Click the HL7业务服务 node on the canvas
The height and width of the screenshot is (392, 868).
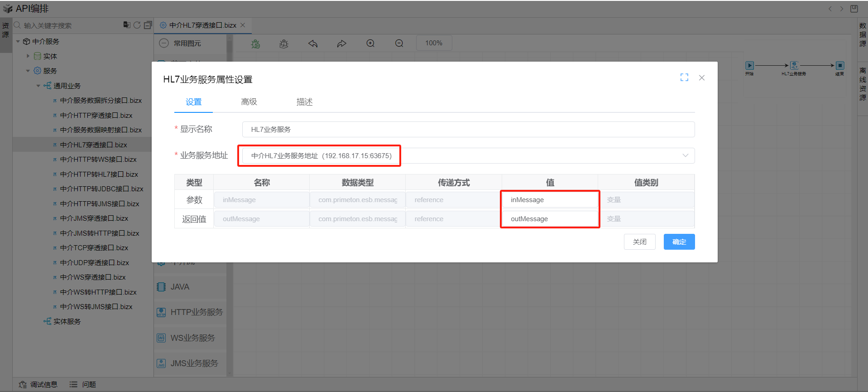pos(794,66)
